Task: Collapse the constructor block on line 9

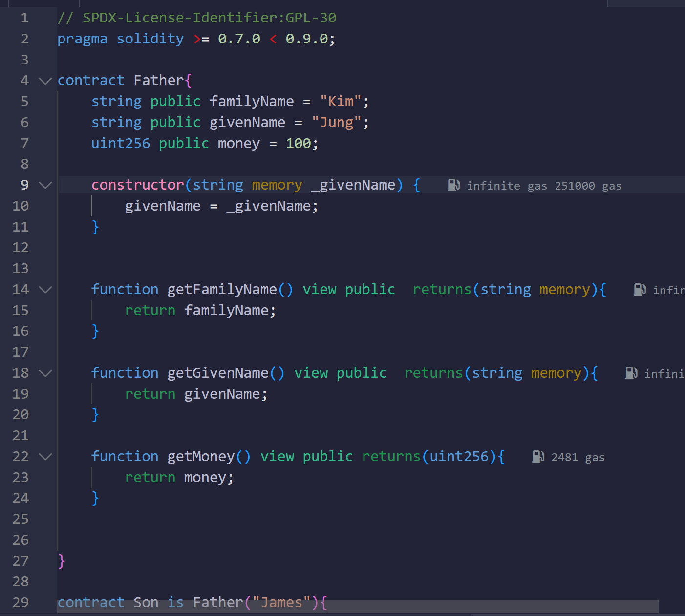Action: coord(45,185)
